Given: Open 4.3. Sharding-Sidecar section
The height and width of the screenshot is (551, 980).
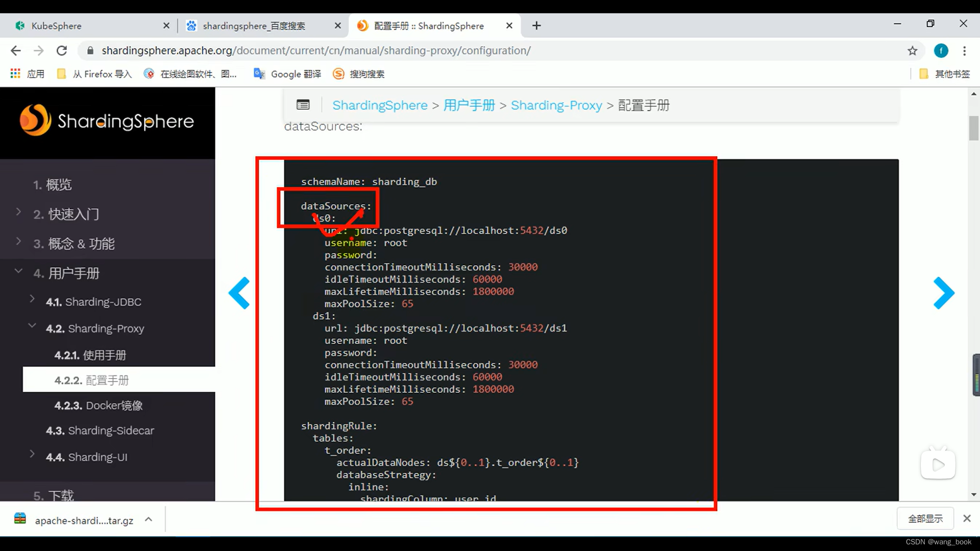Looking at the screenshot, I should coord(100,431).
